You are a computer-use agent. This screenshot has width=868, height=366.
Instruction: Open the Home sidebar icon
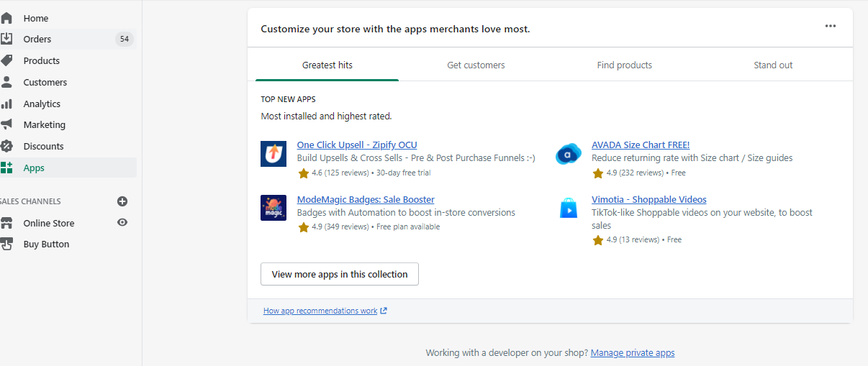point(6,18)
